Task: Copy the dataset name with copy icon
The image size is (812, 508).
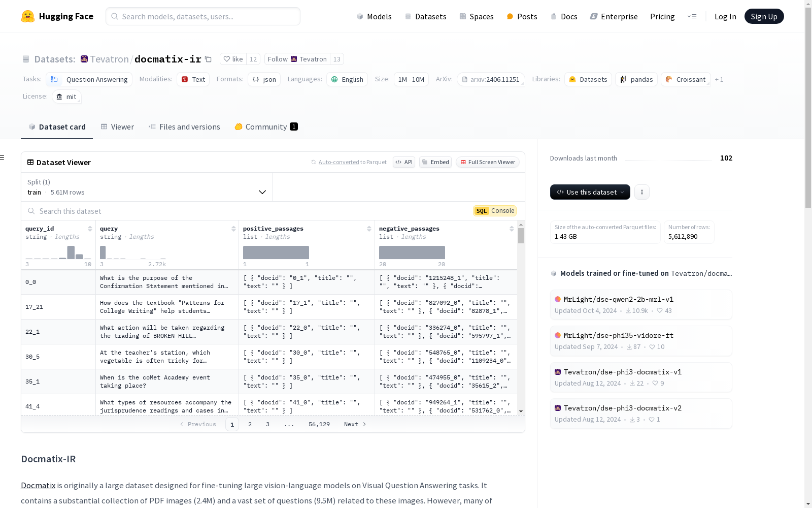Action: tap(208, 59)
